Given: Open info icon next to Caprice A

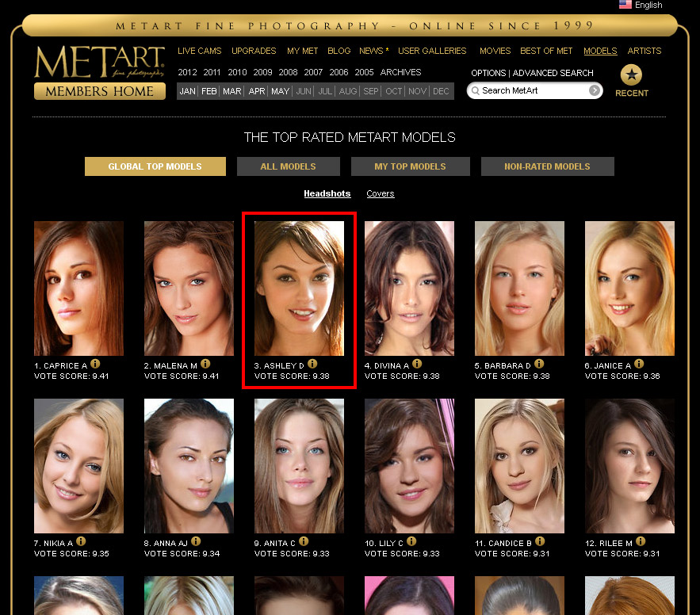Looking at the screenshot, I should (95, 364).
